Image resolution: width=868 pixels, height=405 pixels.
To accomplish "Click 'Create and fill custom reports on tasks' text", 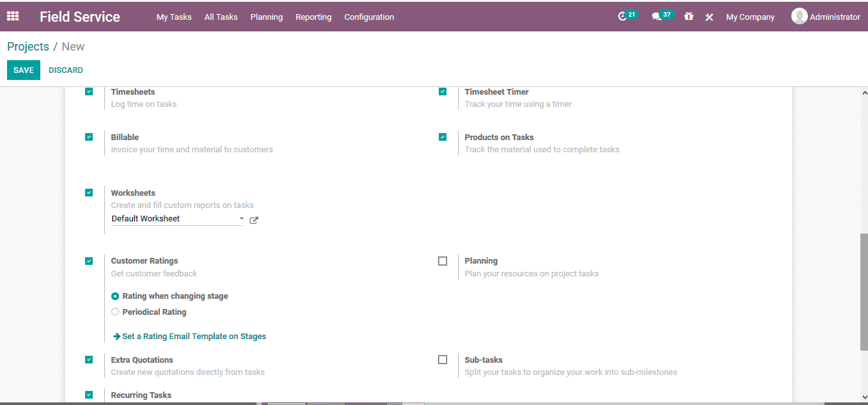I will [182, 205].
